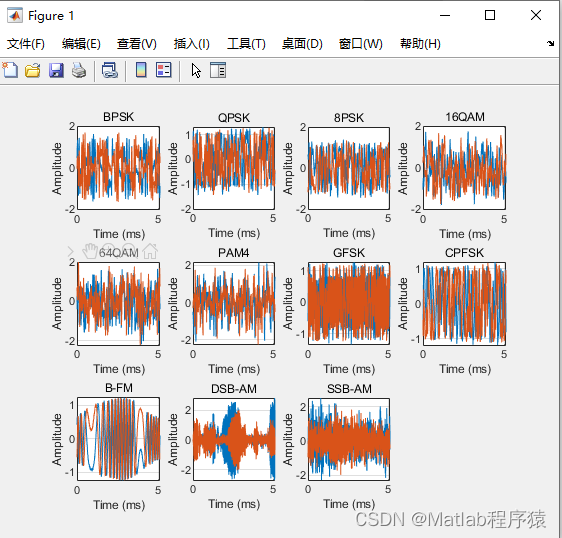
Task: Click the SSB-AM plot title
Action: pos(349,389)
